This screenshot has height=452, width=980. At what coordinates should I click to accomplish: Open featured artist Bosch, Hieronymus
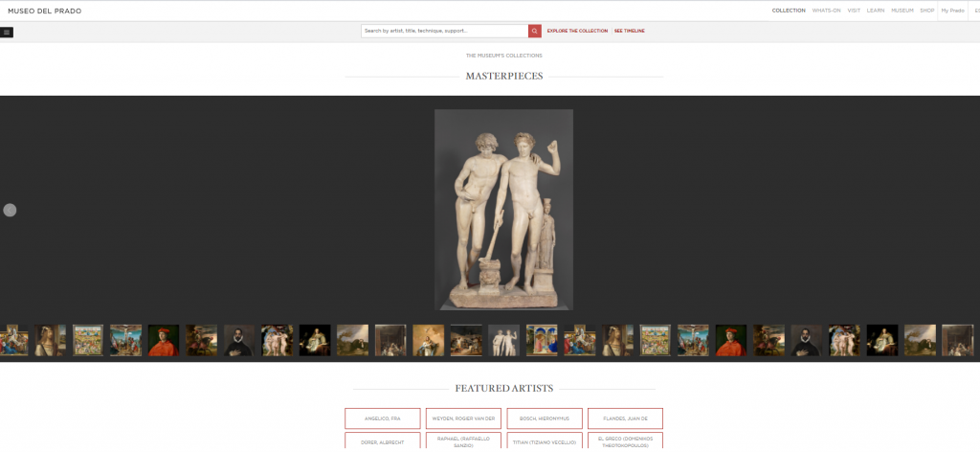(x=545, y=418)
